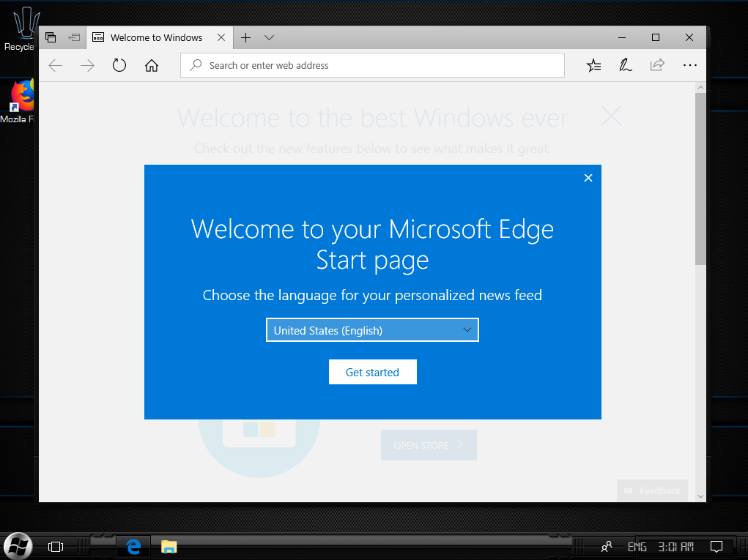Open the People icon in system tray
Image resolution: width=748 pixels, height=560 pixels.
[607, 547]
